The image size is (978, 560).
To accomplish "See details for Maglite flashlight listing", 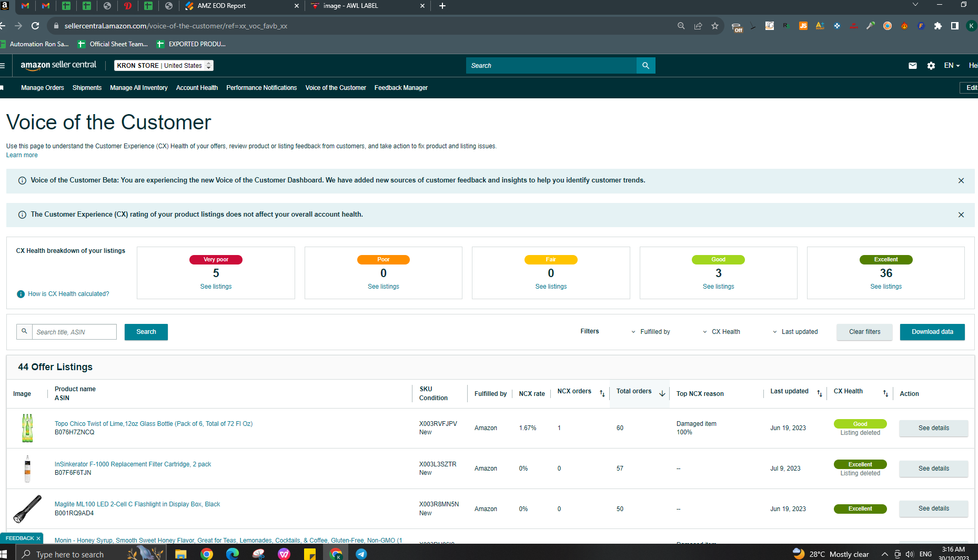I will pyautogui.click(x=934, y=508).
